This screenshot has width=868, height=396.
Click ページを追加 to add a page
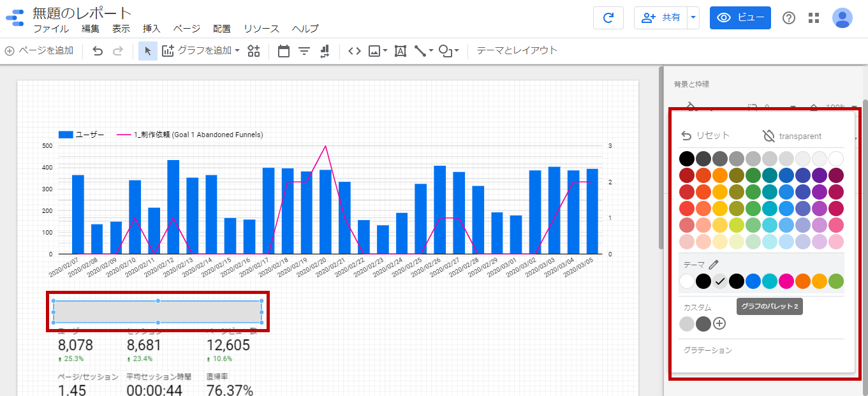click(x=39, y=51)
